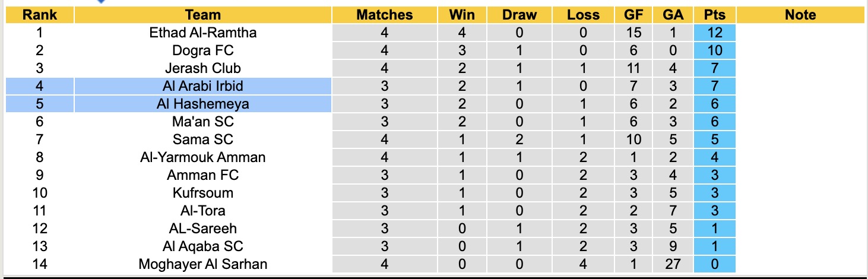This screenshot has width=868, height=279.
Task: Click the Rank column header
Action: tap(39, 15)
